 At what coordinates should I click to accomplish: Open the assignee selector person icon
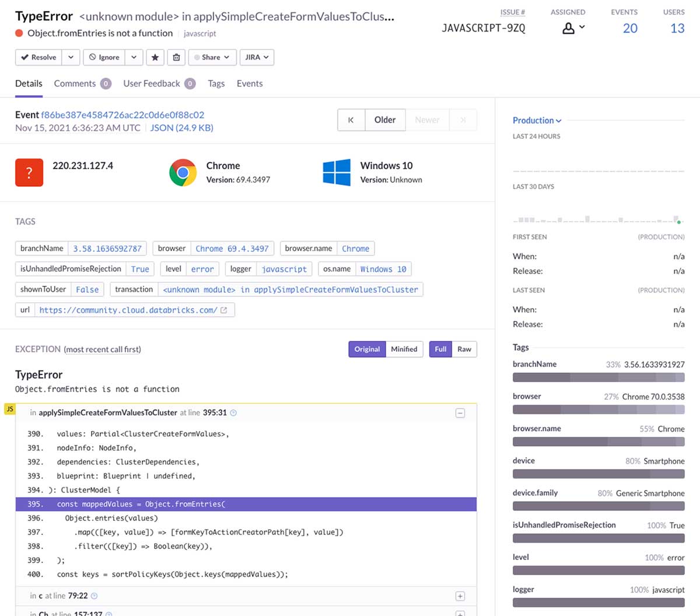click(x=569, y=27)
